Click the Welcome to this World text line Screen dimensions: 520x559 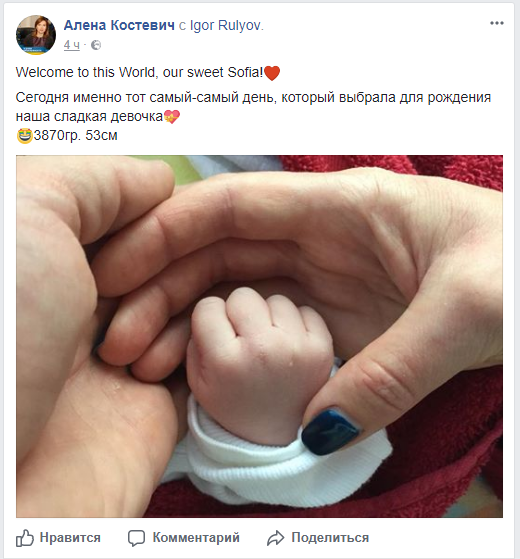point(139,72)
